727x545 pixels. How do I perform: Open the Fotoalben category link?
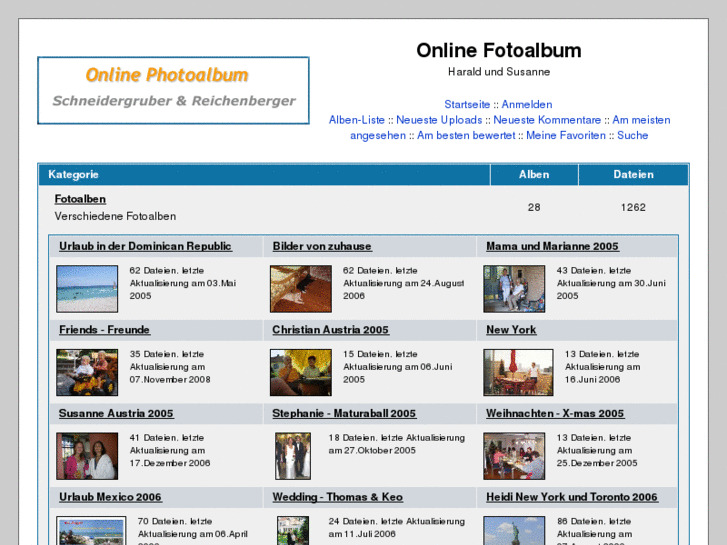80,199
